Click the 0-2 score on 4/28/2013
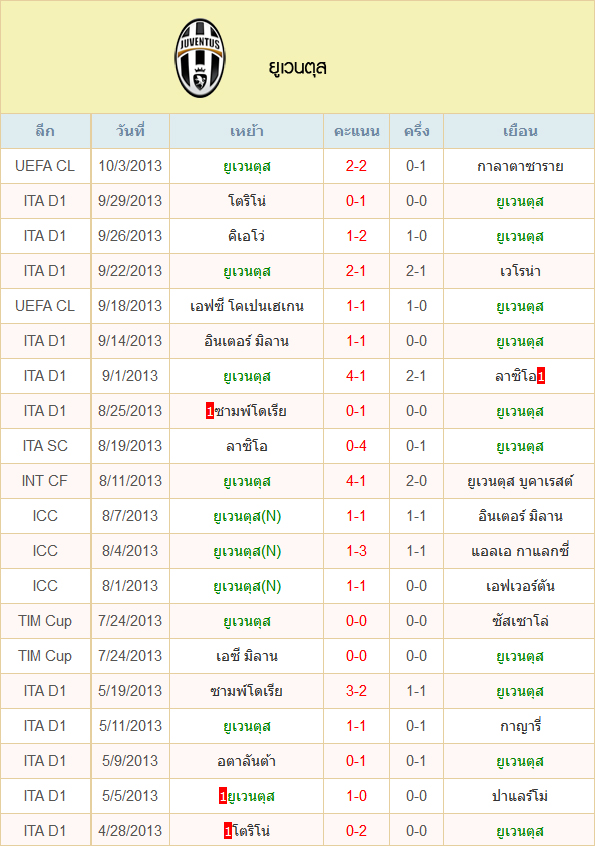 click(x=356, y=831)
